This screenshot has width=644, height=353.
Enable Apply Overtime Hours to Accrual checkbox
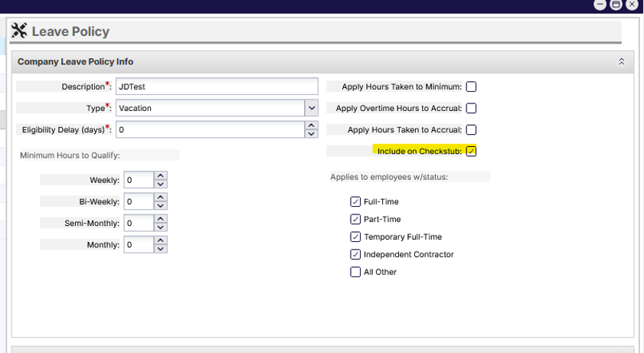pyautogui.click(x=471, y=108)
